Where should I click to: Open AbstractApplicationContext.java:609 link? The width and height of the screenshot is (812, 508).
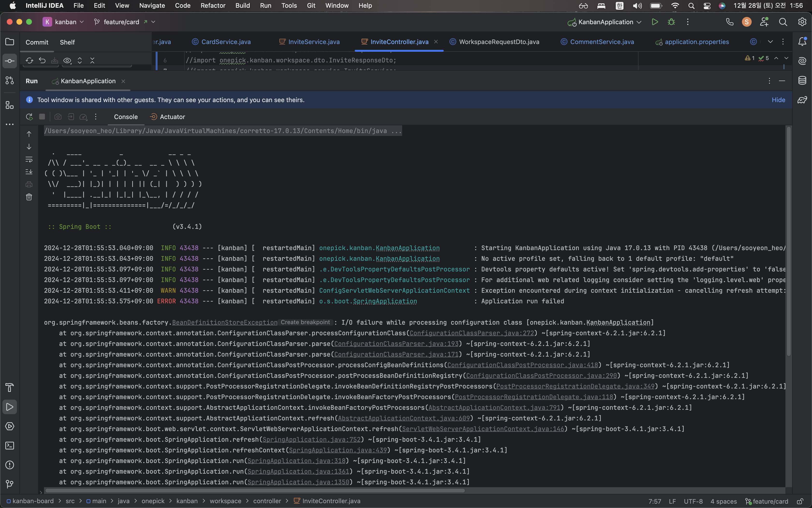[x=404, y=418]
